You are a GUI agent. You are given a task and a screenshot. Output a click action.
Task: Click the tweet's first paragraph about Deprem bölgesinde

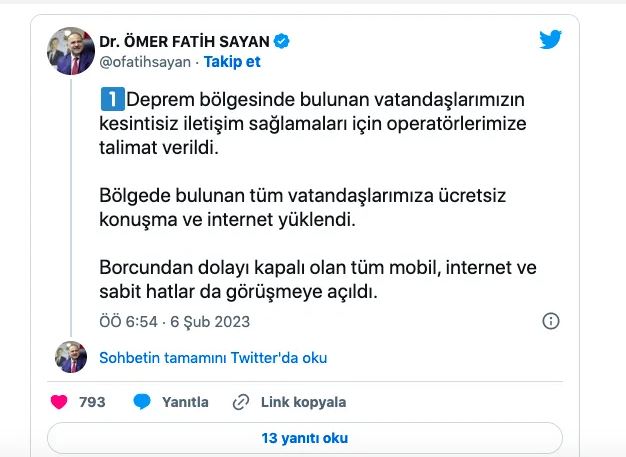(320, 123)
